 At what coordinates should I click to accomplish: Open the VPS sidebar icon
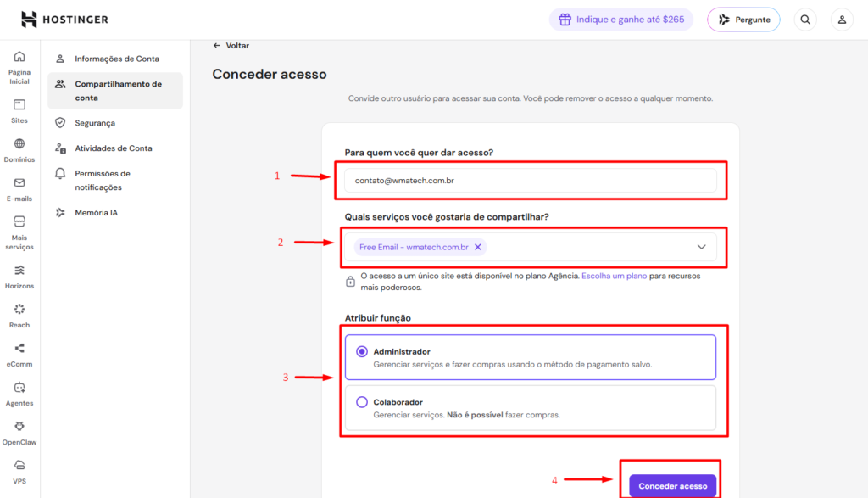[19, 465]
